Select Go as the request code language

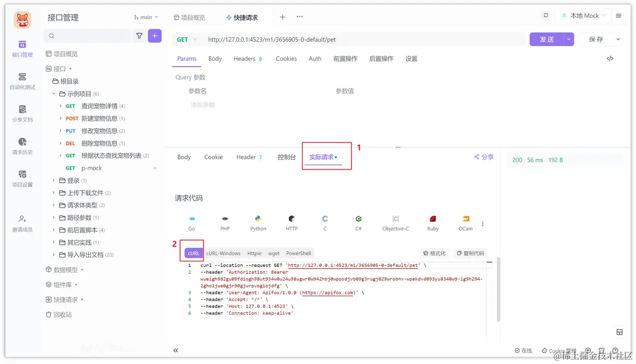point(192,223)
